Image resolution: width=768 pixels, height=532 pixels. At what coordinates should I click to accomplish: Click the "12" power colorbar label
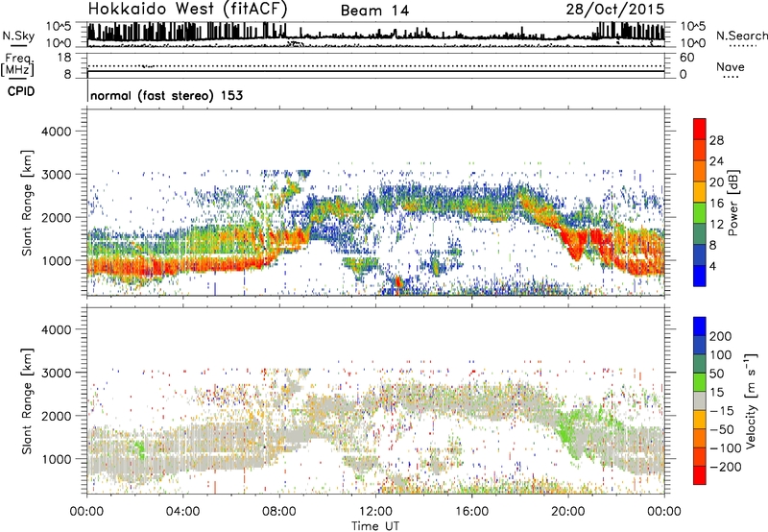[716, 225]
